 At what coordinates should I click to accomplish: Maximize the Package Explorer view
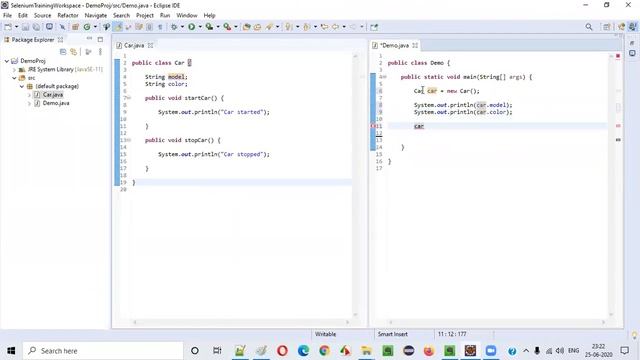click(x=100, y=39)
